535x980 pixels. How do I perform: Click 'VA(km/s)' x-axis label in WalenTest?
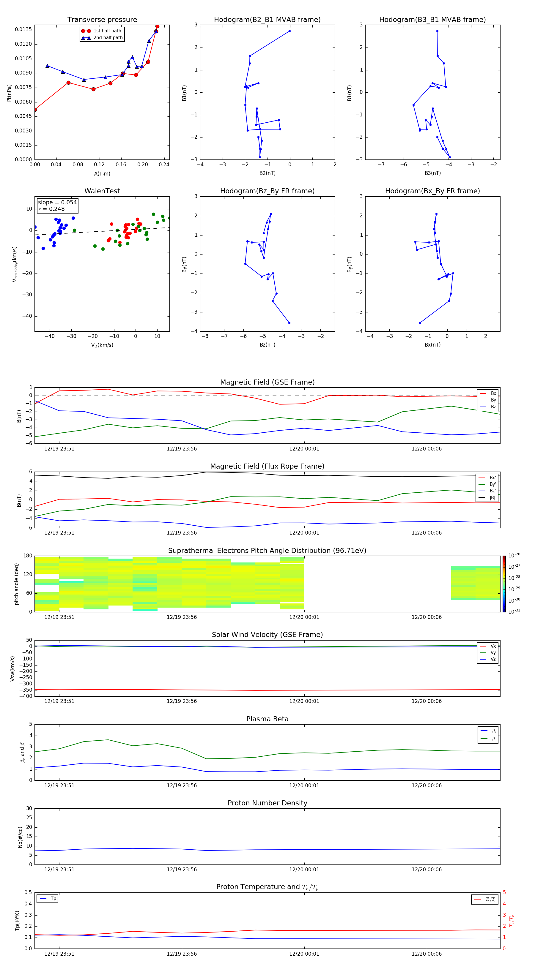click(102, 345)
